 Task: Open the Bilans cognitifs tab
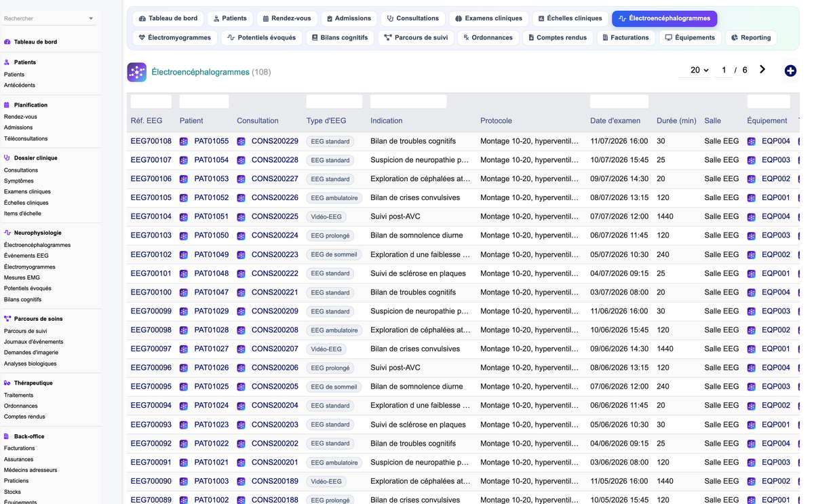(x=339, y=37)
